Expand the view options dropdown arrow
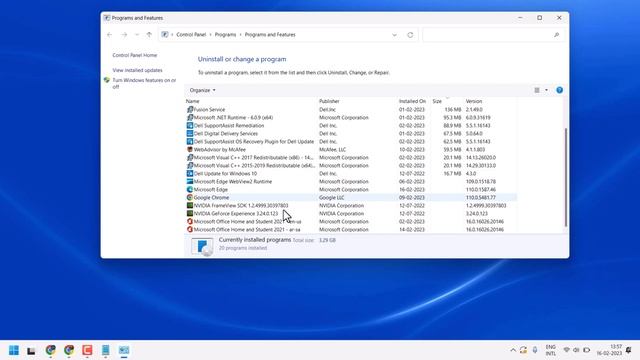The image size is (640, 360). point(546,90)
